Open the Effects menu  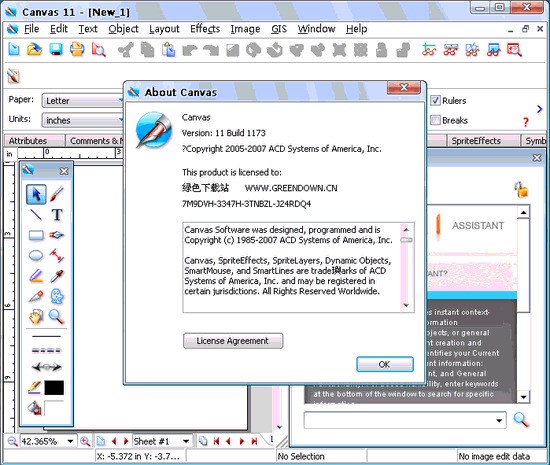click(x=205, y=29)
